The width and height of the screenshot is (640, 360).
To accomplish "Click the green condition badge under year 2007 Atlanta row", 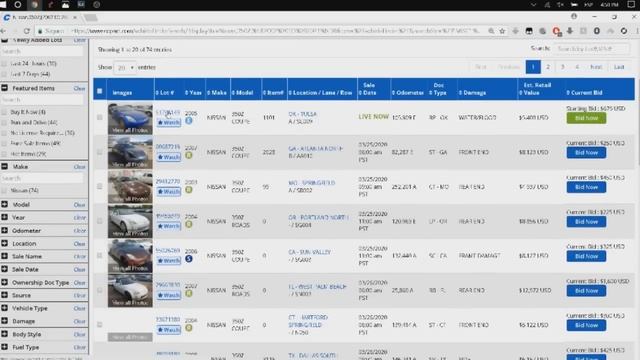I will coord(189,156).
